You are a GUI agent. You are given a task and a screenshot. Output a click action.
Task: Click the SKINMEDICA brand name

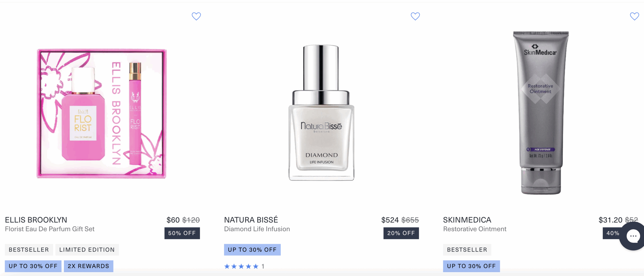(467, 220)
